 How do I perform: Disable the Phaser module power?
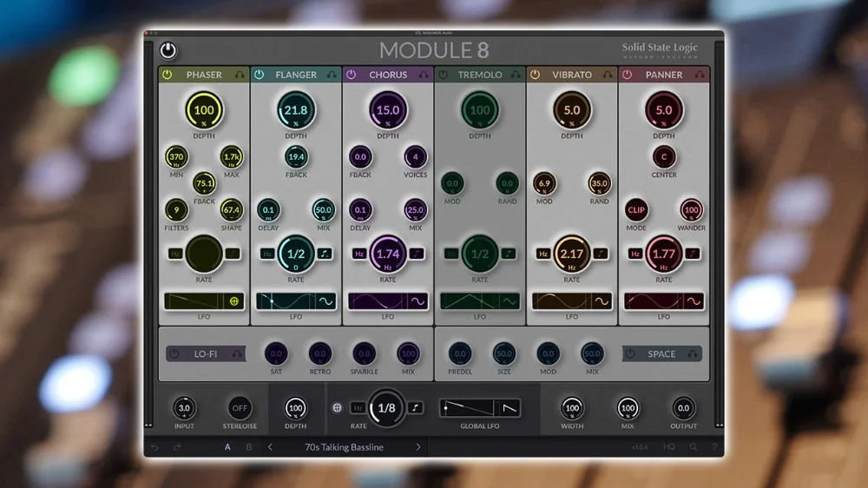click(168, 74)
